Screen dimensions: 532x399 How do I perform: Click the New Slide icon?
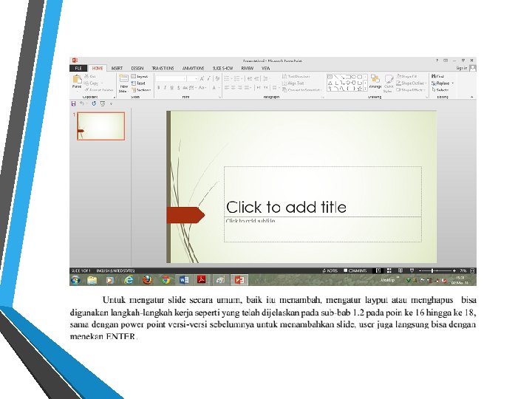(x=123, y=79)
